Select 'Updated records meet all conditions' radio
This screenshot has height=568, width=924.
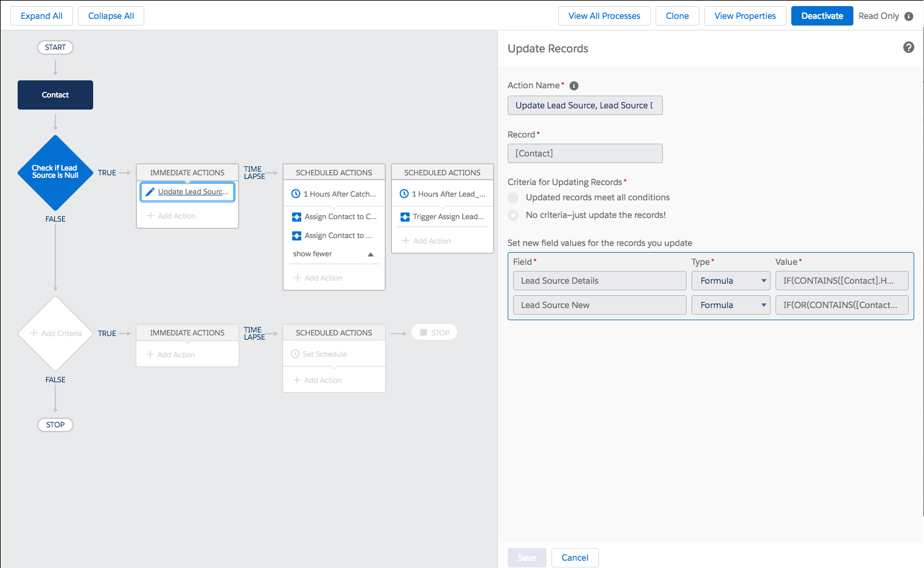click(513, 198)
